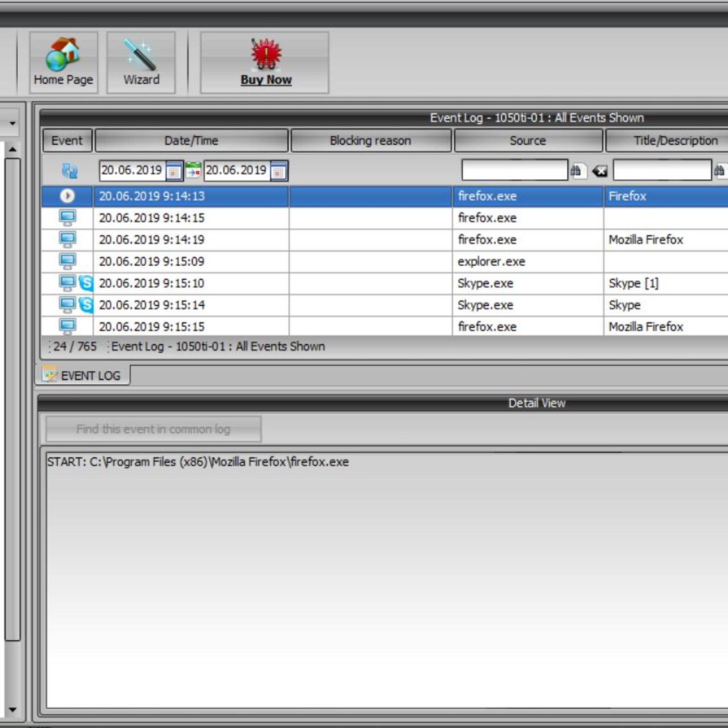
Task: Click the Title/Description filter binoculars icon
Action: tap(720, 171)
